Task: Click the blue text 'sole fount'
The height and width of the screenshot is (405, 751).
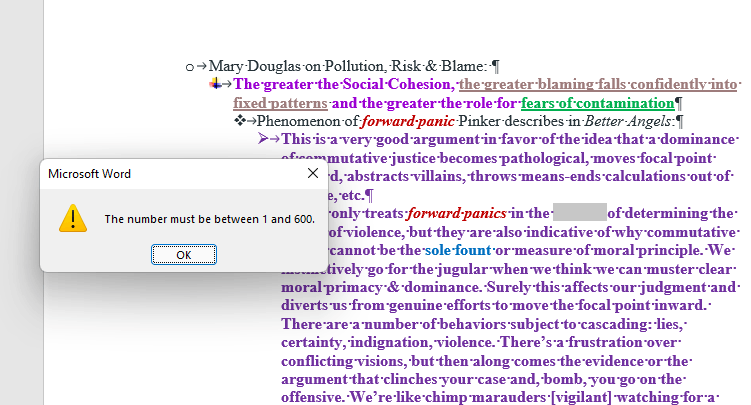Action: pyautogui.click(x=458, y=250)
